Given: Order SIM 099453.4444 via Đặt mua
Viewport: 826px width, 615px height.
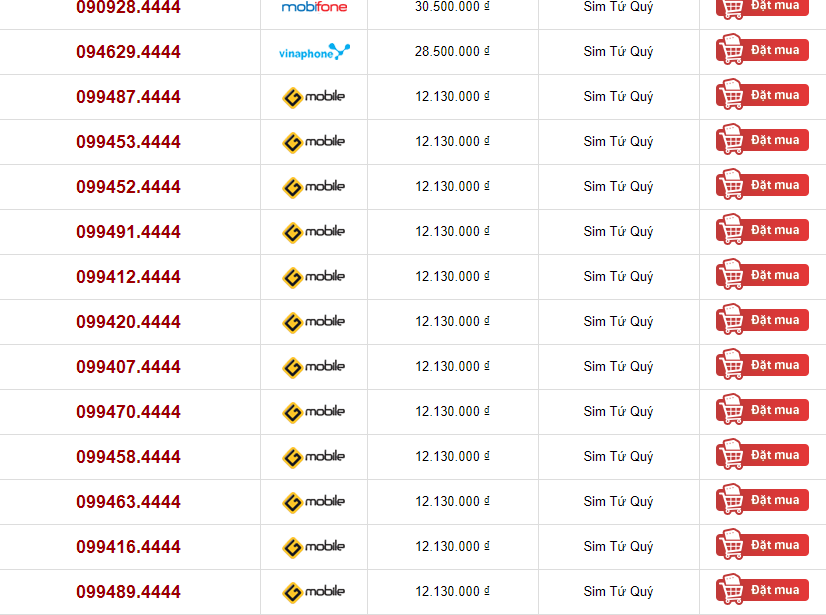Looking at the screenshot, I should point(762,140).
